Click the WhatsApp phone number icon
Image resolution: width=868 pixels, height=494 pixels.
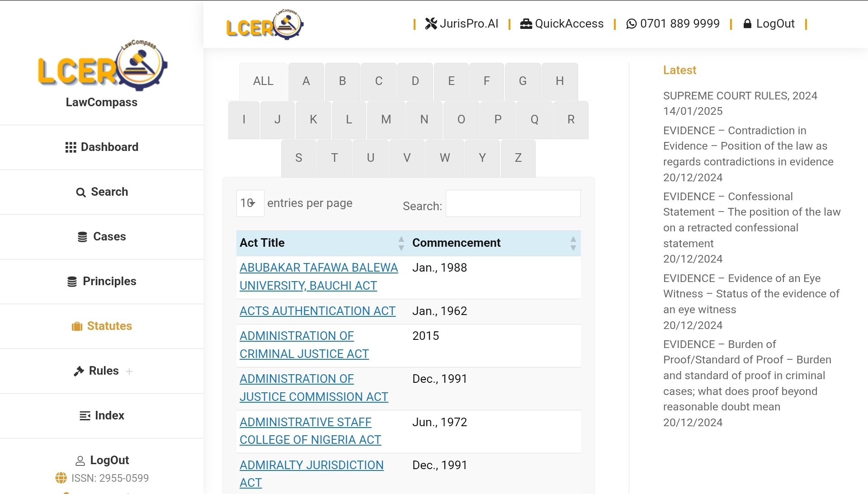[x=631, y=24]
